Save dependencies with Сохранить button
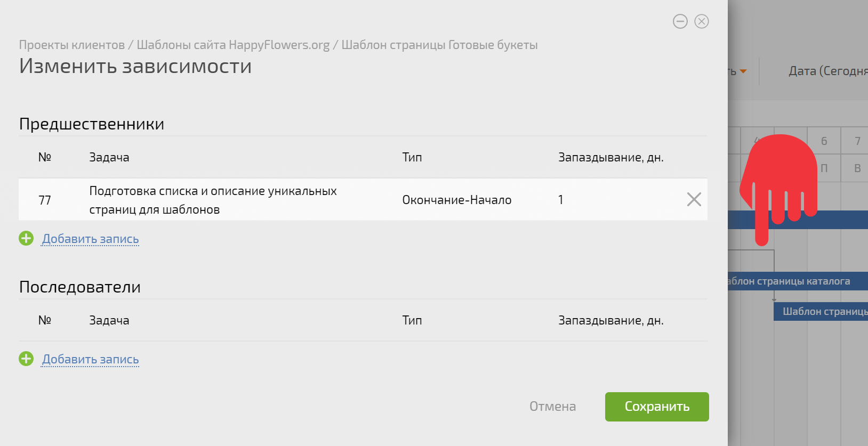Screen dimensions: 868x446 [x=657, y=407]
